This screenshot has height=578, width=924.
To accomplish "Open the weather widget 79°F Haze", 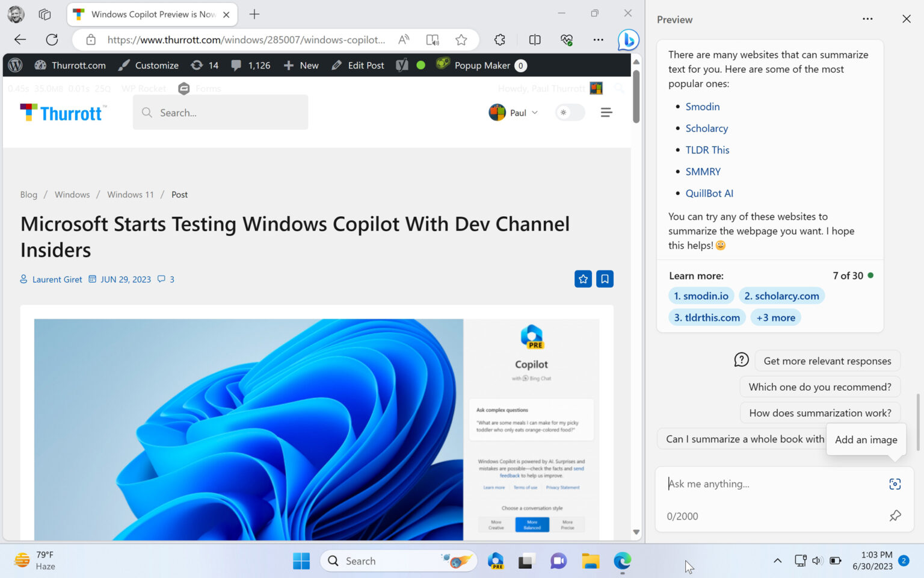I will [35, 561].
